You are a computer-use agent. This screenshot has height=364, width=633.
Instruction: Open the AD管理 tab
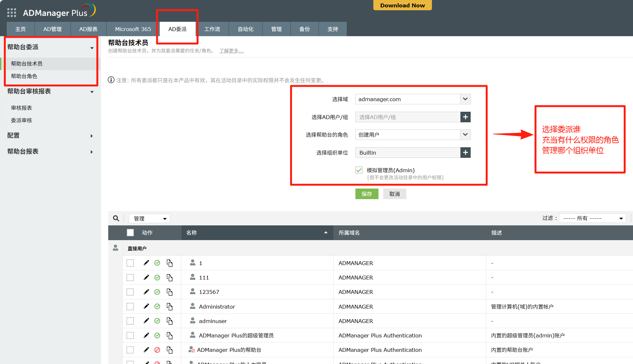click(x=53, y=29)
